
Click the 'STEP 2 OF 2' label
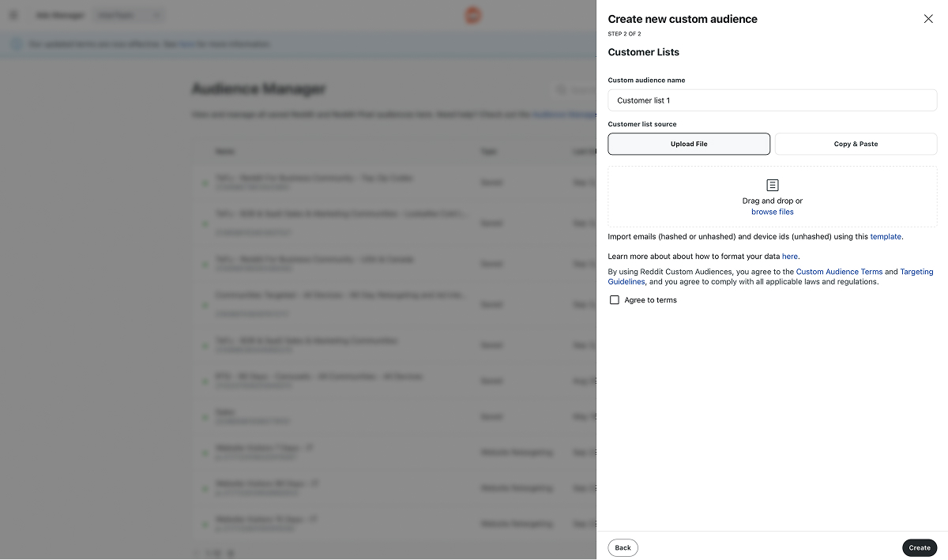tap(624, 34)
